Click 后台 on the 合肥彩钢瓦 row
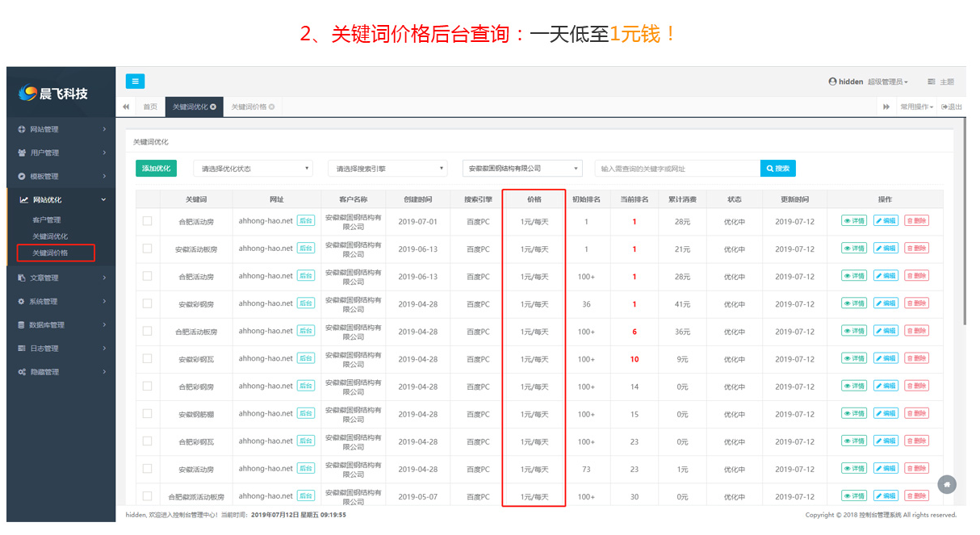This screenshot has width=980, height=535. click(x=306, y=441)
